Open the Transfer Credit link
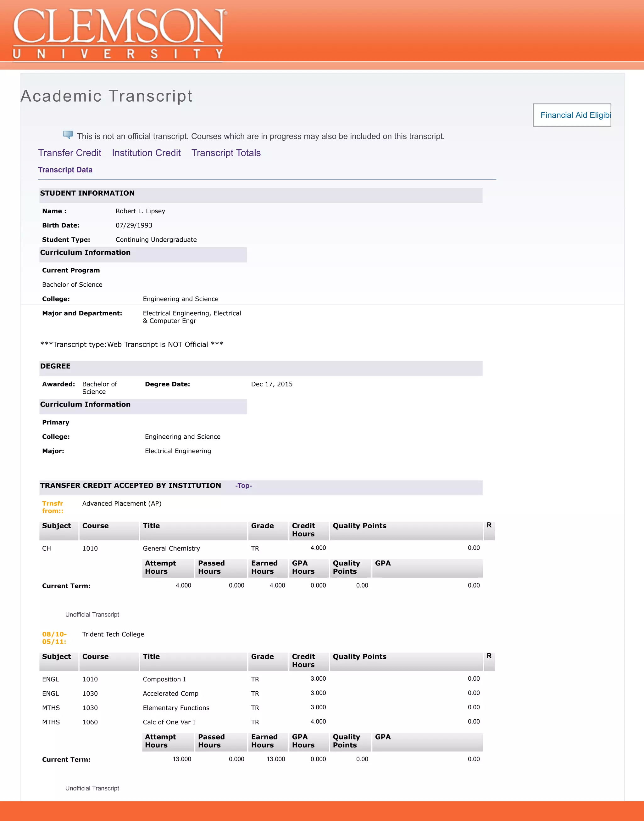This screenshot has height=821, width=644. coord(70,153)
